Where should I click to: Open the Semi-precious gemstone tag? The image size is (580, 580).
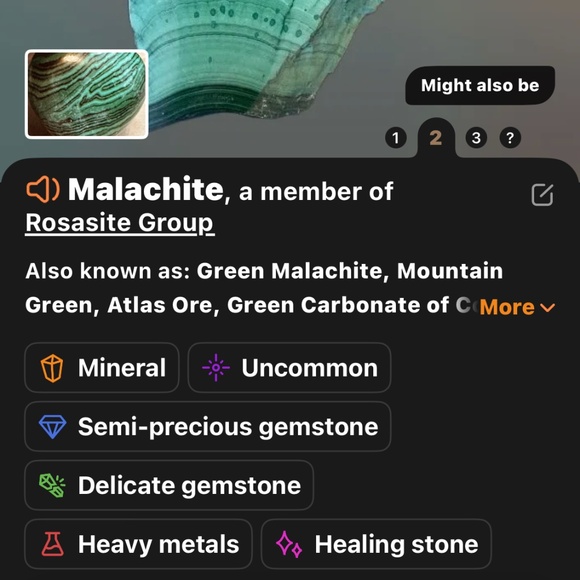coord(208,426)
